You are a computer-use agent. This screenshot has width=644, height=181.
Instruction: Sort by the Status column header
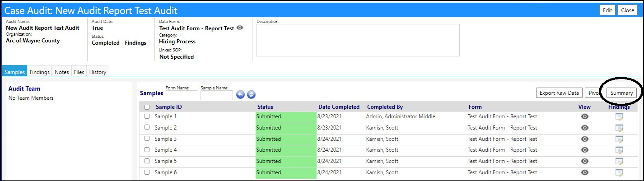pyautogui.click(x=265, y=107)
